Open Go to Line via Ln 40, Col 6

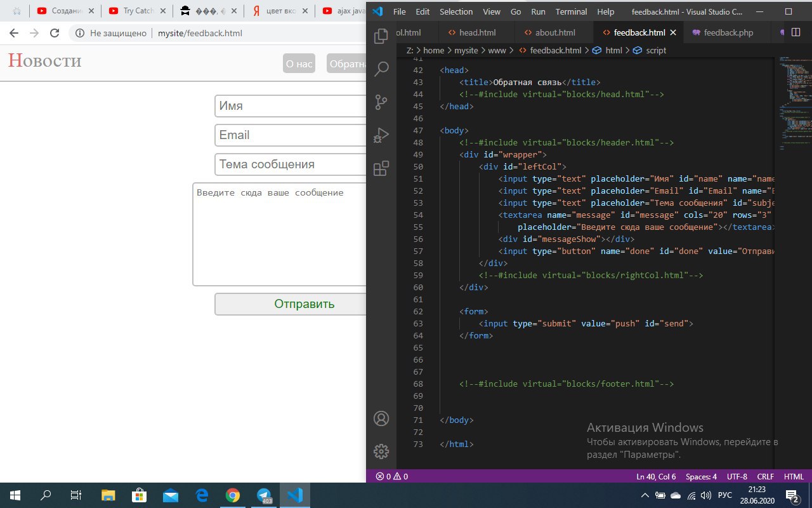(656, 476)
